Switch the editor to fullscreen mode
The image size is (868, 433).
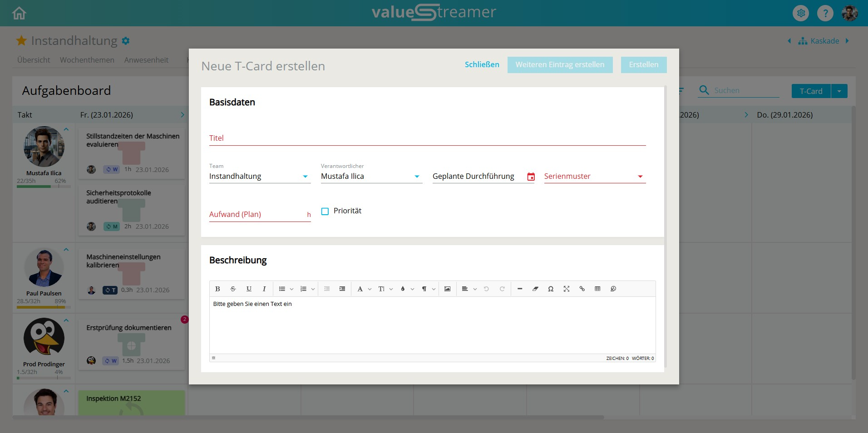point(567,289)
